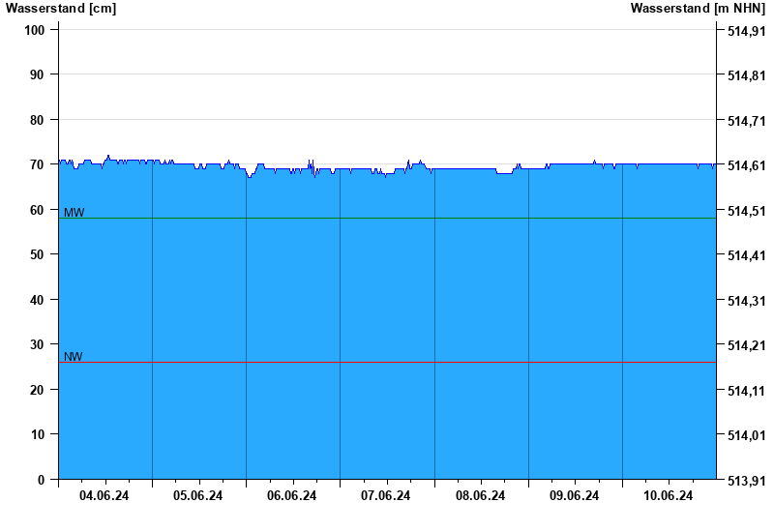The height and width of the screenshot is (532, 774).
Task: Click the 30 value on left axis
Action: click(37, 344)
